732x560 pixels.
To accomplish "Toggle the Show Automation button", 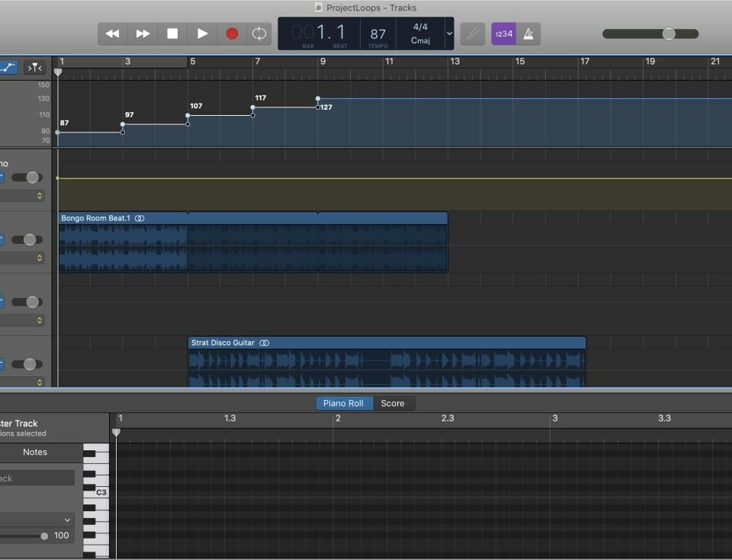I will point(8,68).
